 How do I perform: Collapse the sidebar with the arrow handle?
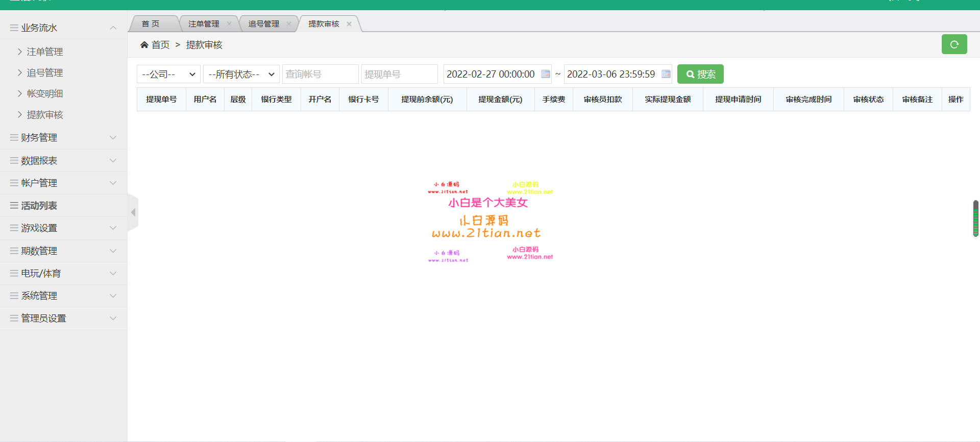point(133,212)
